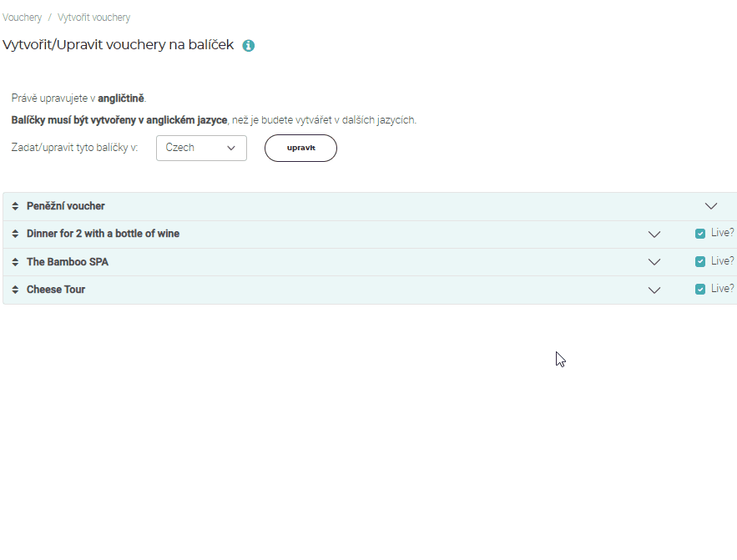737x560 pixels.
Task: Click the info icon beside the page title
Action: 248,46
